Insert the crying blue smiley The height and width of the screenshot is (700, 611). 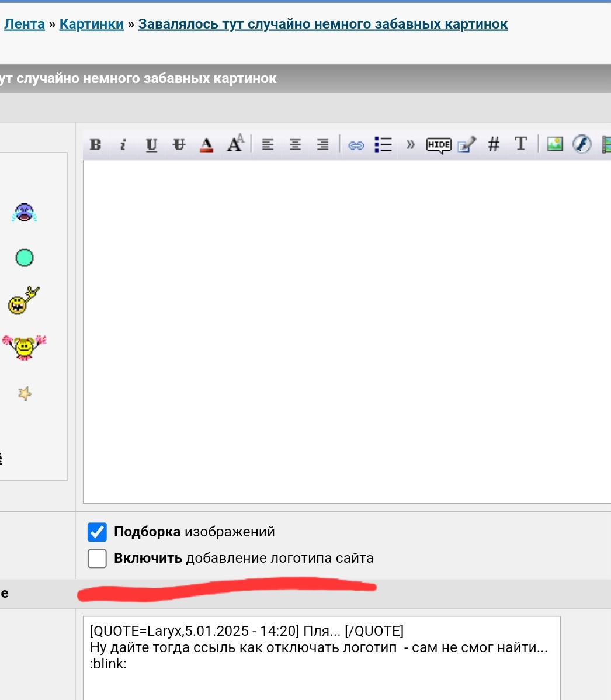24,213
